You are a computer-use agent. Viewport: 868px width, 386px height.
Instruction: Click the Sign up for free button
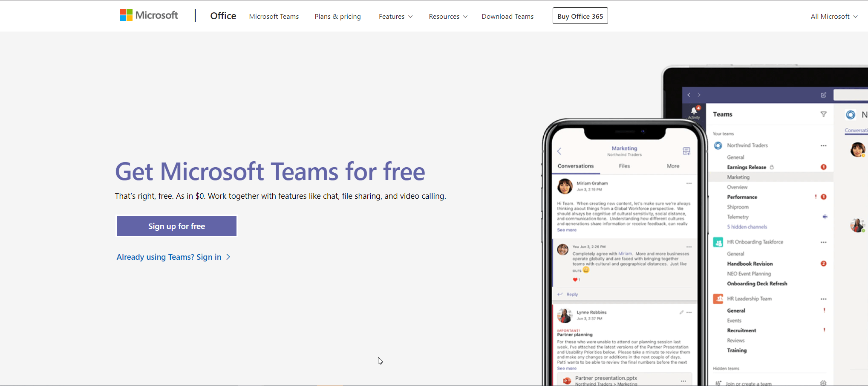click(176, 226)
